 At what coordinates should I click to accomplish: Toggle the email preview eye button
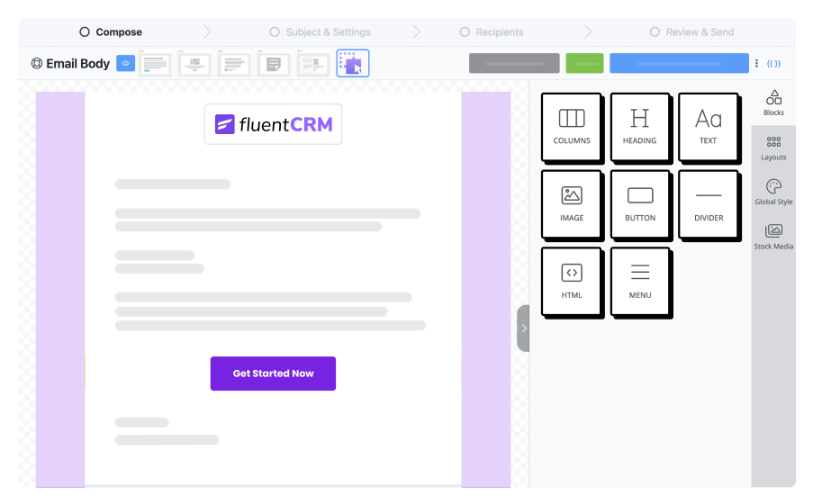click(125, 63)
